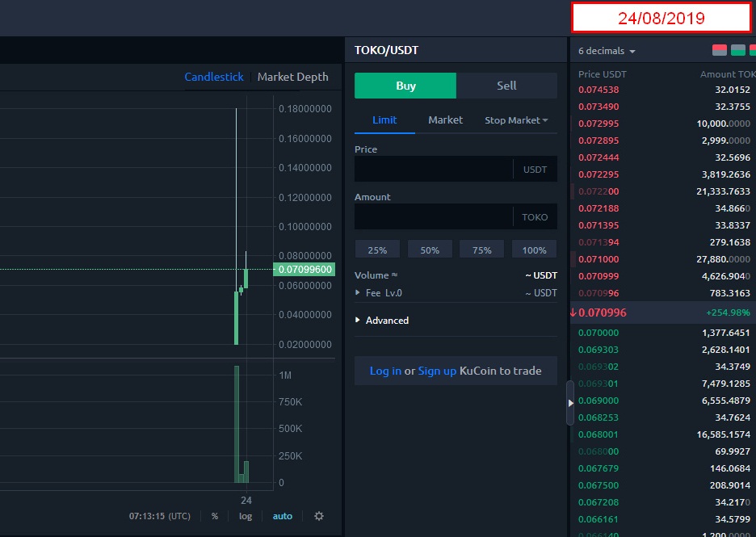Select sell order price 0.071395
Image resolution: width=756 pixels, height=537 pixels.
(598, 225)
